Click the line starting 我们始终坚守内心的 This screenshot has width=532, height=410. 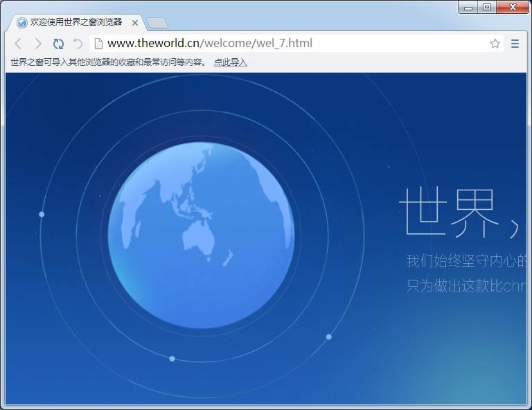[x=466, y=261]
